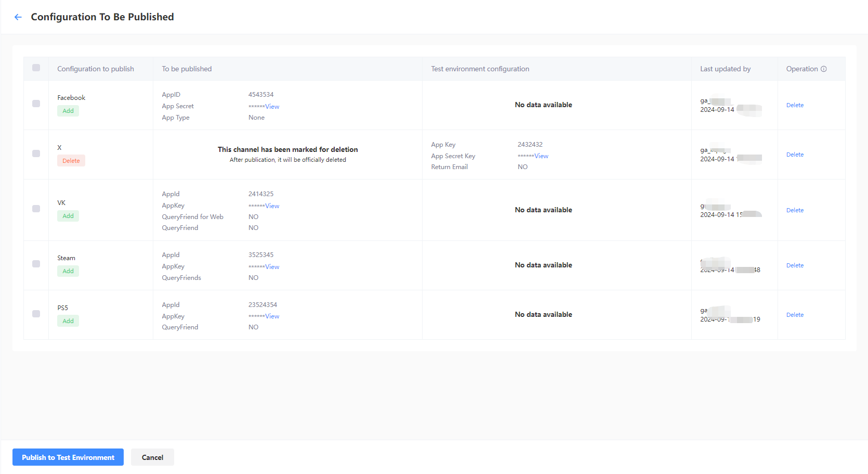Viewport: 868px width, 474px height.
Task: Click Publish to Test Environment
Action: point(68,457)
